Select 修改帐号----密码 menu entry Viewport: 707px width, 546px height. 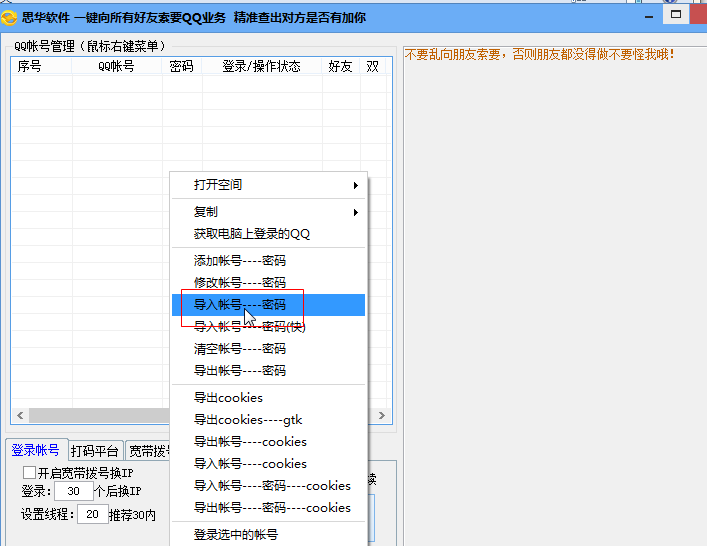tap(268, 283)
